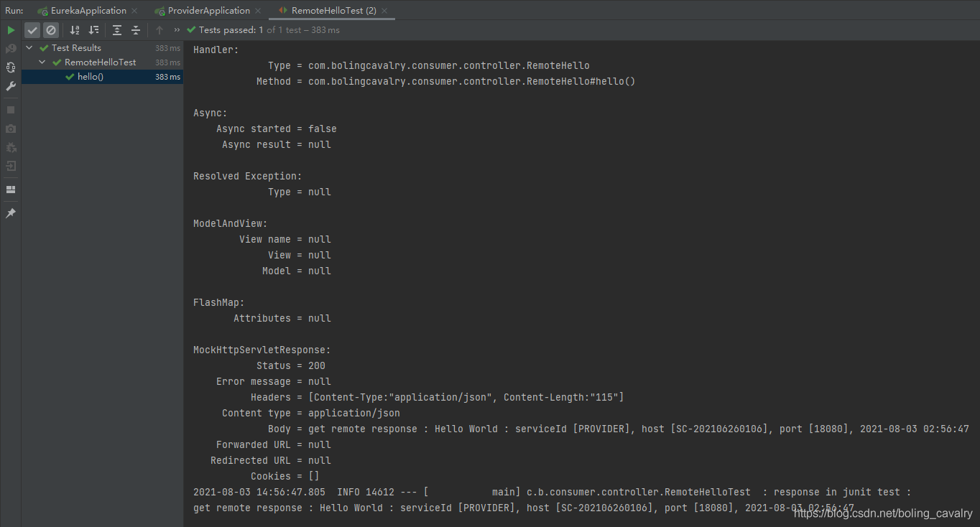
Task: Close the ProviderApplication tab
Action: [259, 11]
